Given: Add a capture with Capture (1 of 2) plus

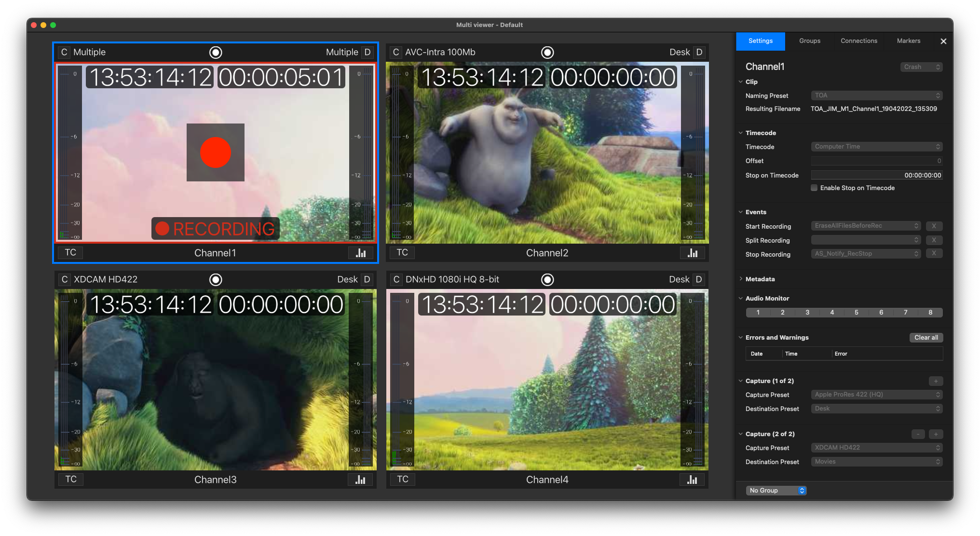Looking at the screenshot, I should 936,381.
